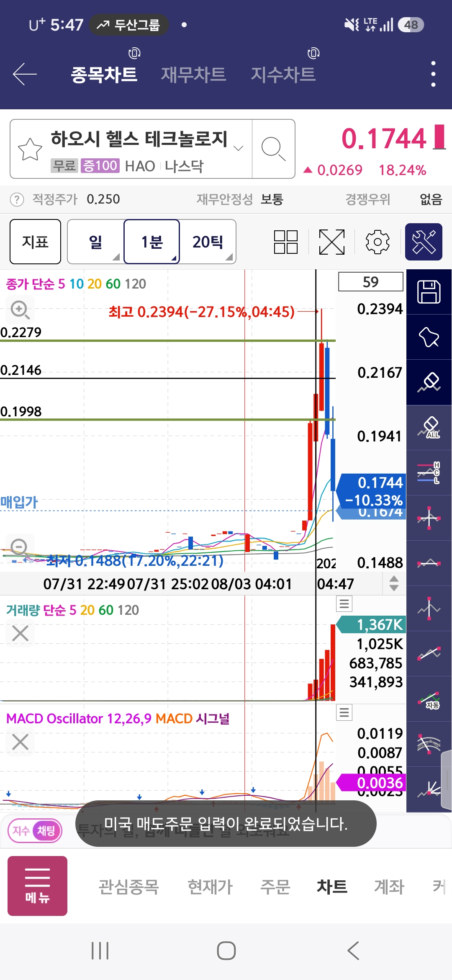Image resolution: width=452 pixels, height=980 pixels.
Task: Open the 지표 indicators button
Action: pyautogui.click(x=36, y=242)
